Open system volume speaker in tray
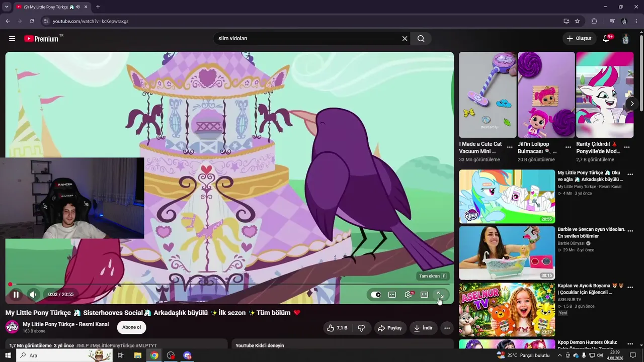 coord(600,355)
